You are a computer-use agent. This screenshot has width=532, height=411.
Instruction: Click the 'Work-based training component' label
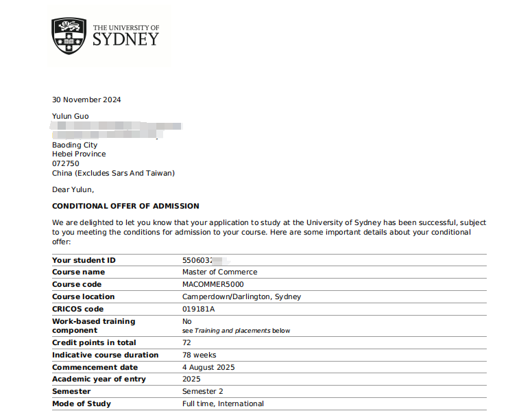coord(93,325)
